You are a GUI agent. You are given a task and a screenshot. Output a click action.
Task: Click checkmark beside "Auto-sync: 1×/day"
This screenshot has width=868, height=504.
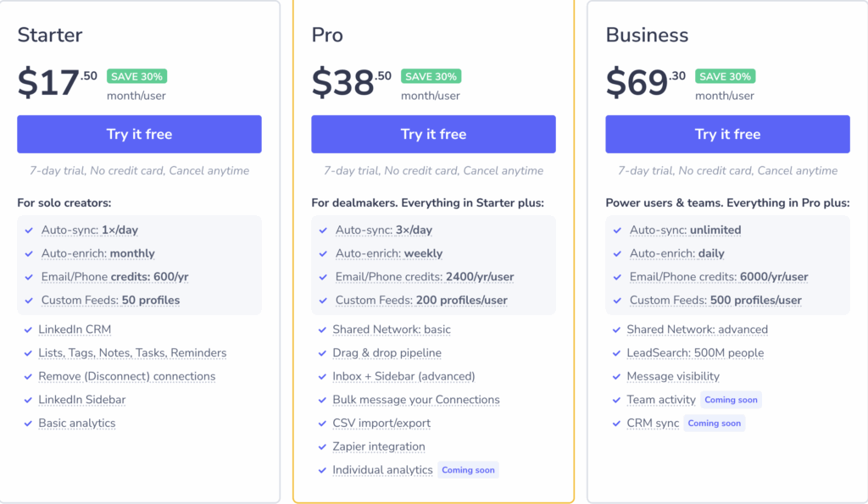click(26, 230)
